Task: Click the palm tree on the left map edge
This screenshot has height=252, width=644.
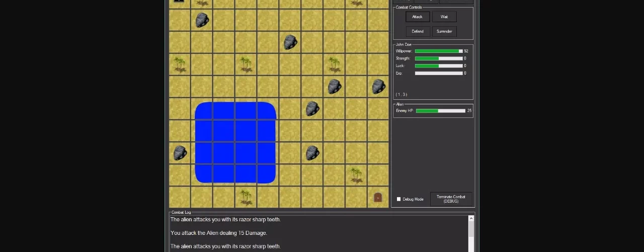Action: tap(180, 64)
